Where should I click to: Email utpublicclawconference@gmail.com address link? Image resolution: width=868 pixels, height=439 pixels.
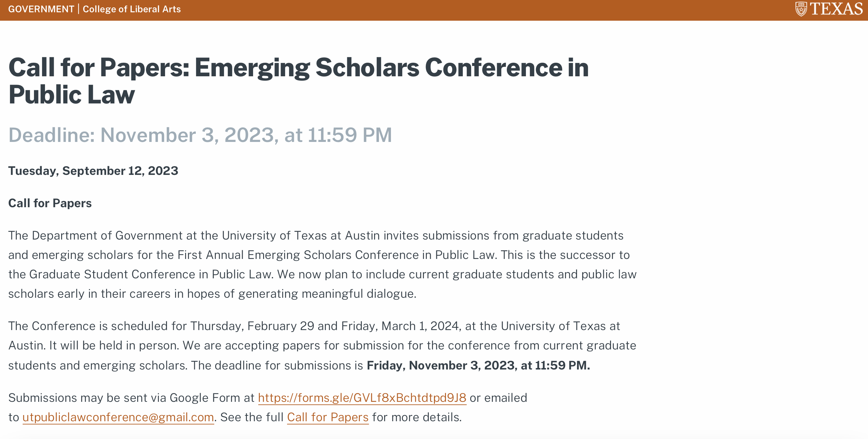pos(118,417)
